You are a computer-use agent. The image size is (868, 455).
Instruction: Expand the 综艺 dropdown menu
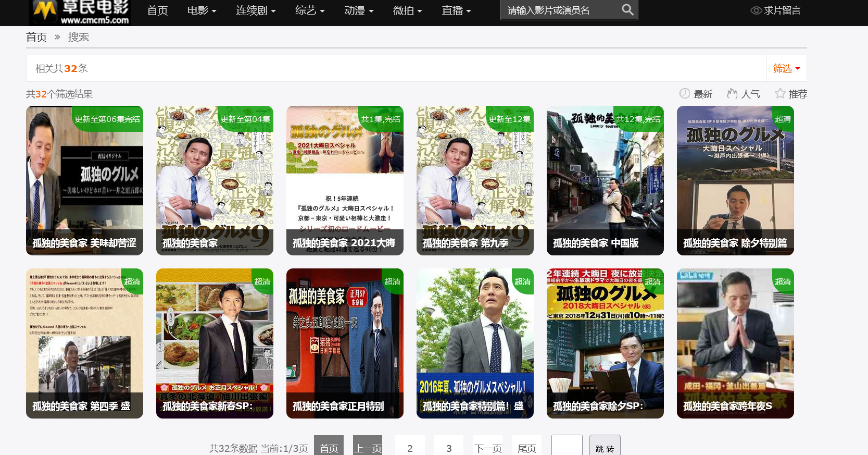310,10
